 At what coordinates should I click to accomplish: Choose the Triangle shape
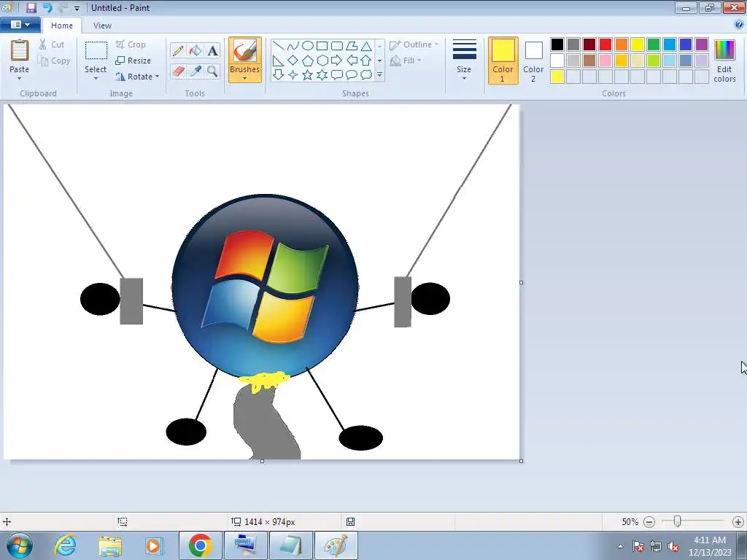(366, 46)
